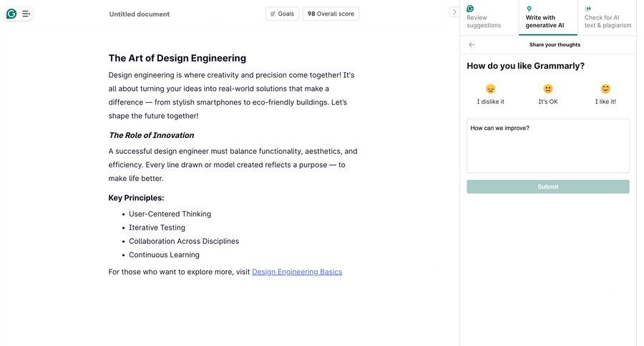The width and height of the screenshot is (644, 346).
Task: Open Check for AI text & plagiarism tab
Action: (x=607, y=18)
